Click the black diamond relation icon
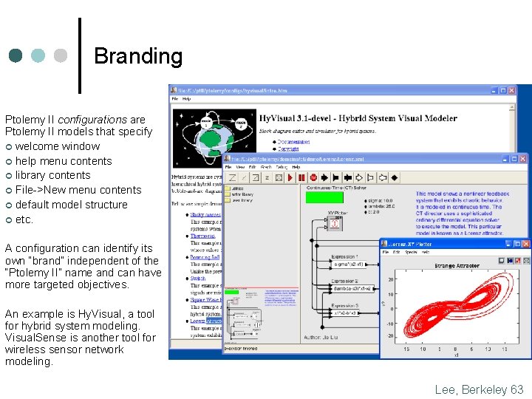The image size is (532, 399). (x=395, y=178)
